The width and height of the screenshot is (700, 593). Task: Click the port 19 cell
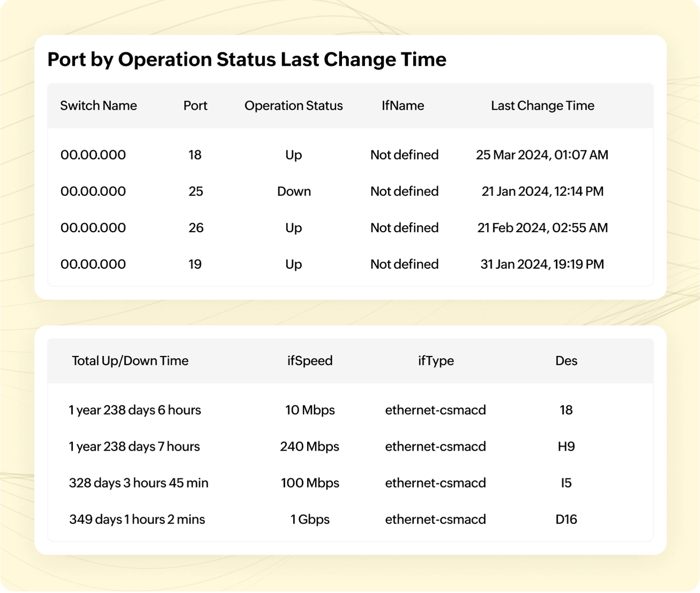pos(195,264)
